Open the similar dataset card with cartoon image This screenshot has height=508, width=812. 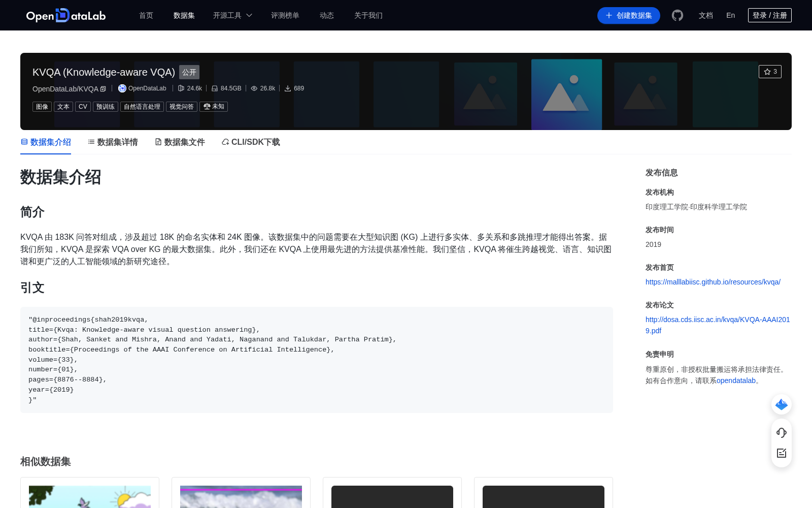pyautogui.click(x=90, y=493)
